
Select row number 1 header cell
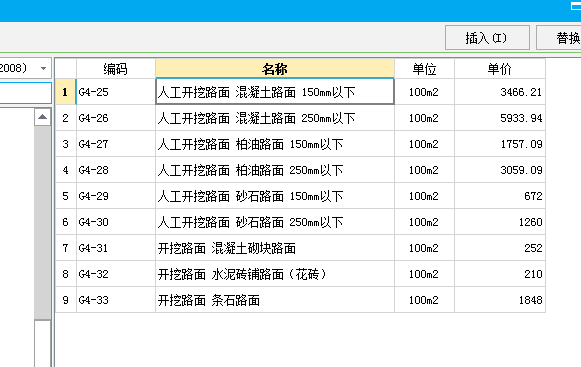pyautogui.click(x=66, y=92)
